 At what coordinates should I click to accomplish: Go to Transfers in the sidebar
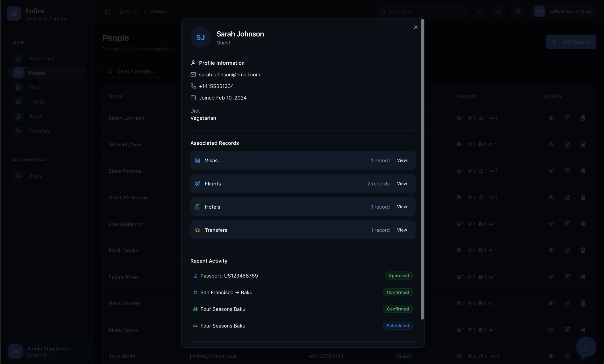pos(39,131)
